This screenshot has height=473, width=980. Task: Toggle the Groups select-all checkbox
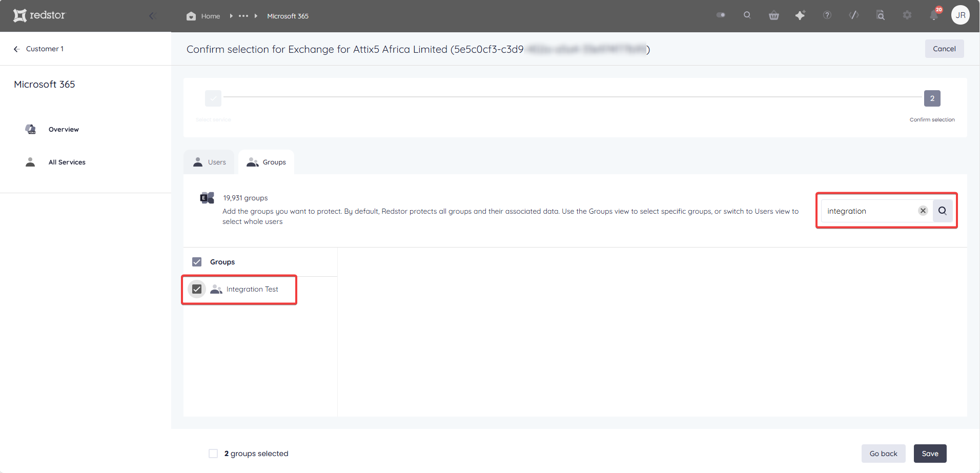pos(197,262)
